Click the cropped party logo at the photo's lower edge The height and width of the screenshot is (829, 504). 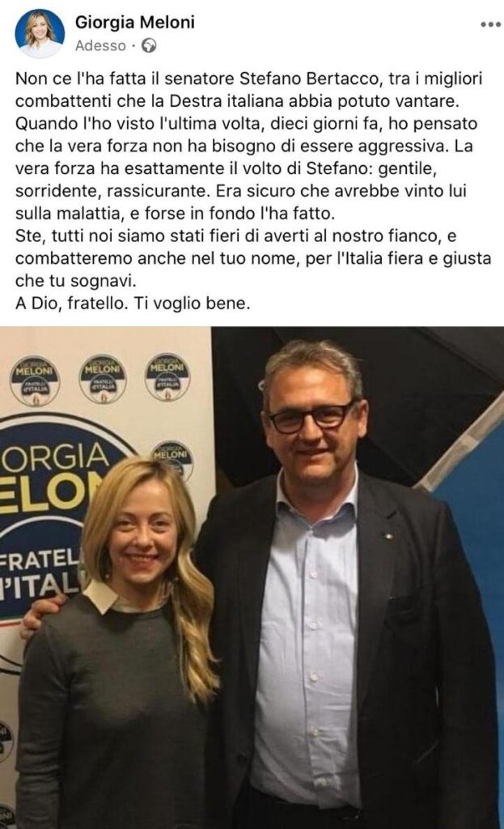(x=6, y=817)
